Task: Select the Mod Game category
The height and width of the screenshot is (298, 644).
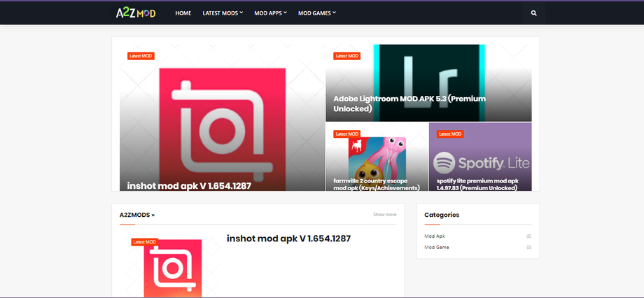Action: pyautogui.click(x=437, y=247)
